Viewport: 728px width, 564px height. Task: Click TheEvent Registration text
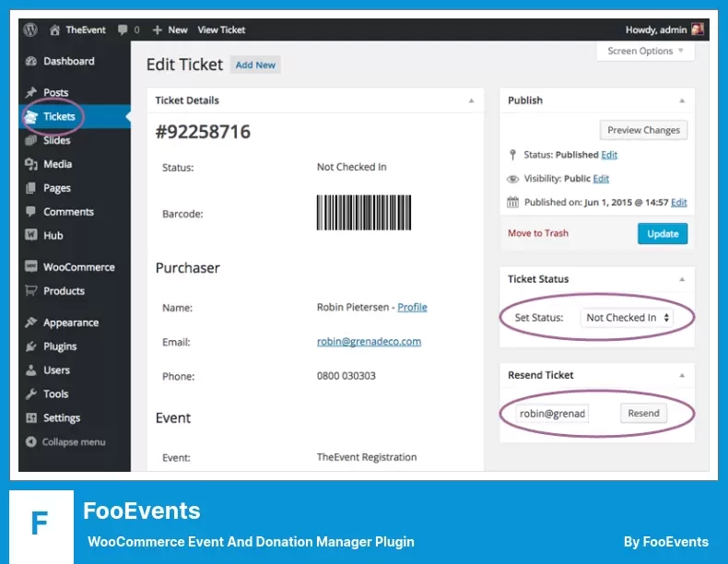pos(367,457)
